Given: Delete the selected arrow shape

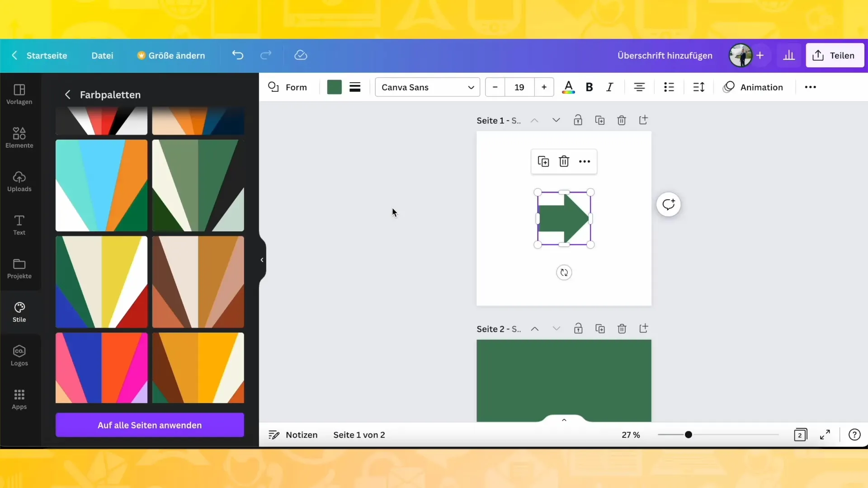Looking at the screenshot, I should click(564, 161).
